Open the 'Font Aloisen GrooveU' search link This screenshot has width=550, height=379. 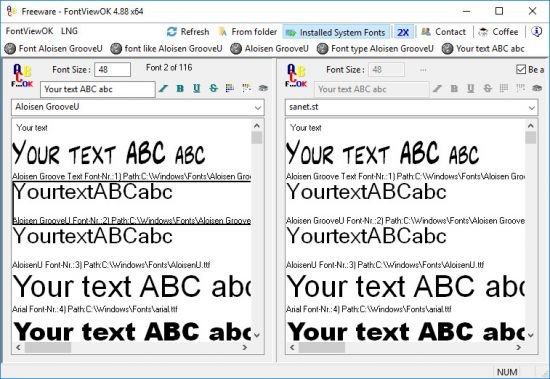pos(54,48)
